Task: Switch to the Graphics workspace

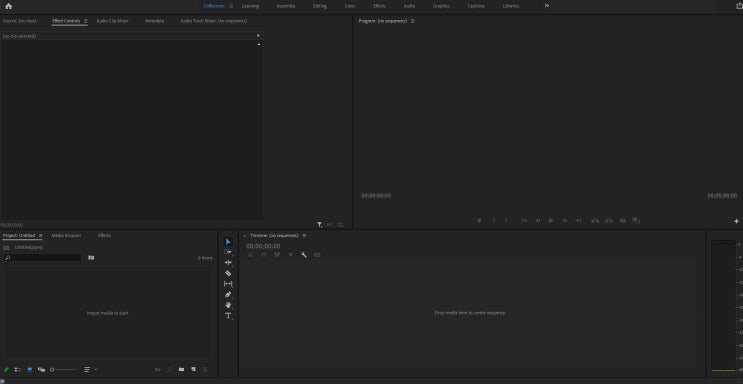Action: coord(441,6)
